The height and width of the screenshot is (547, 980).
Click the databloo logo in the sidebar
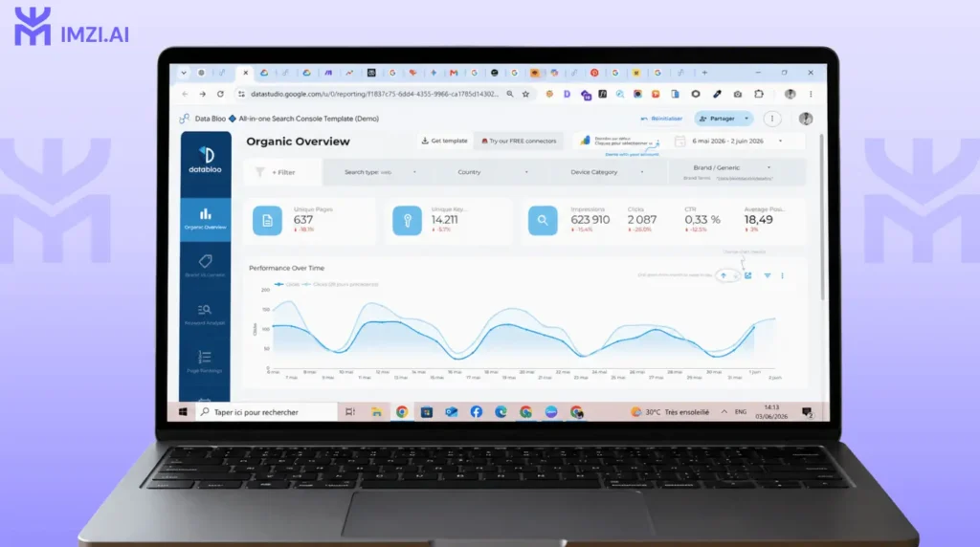pyautogui.click(x=206, y=160)
